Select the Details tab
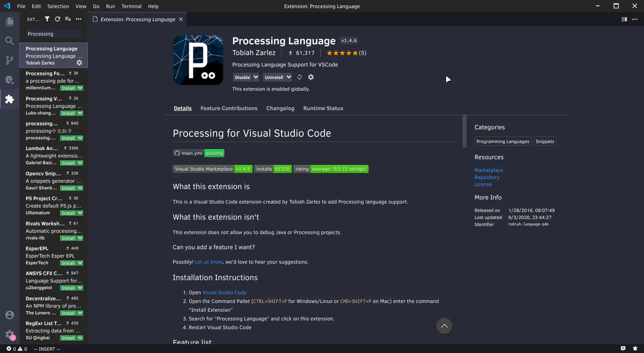 182,108
